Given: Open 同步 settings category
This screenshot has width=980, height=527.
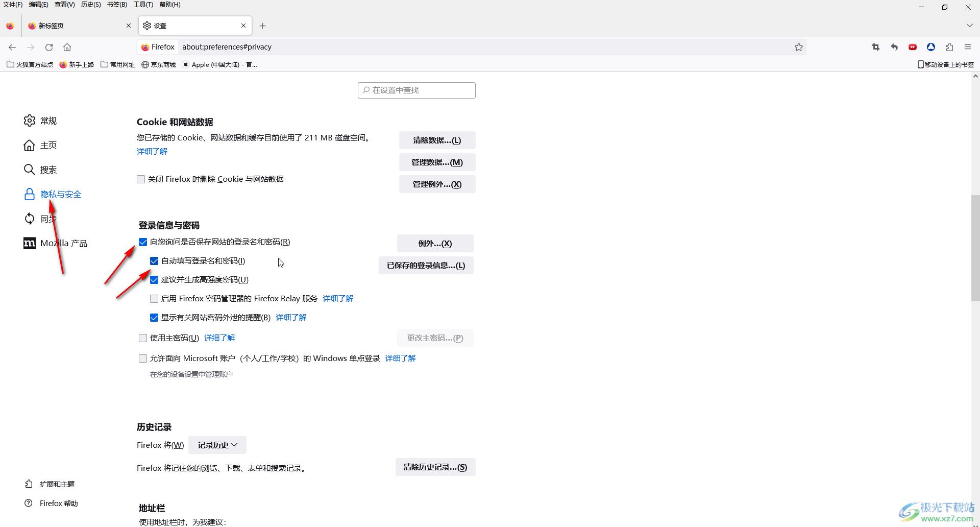Looking at the screenshot, I should click(x=40, y=219).
